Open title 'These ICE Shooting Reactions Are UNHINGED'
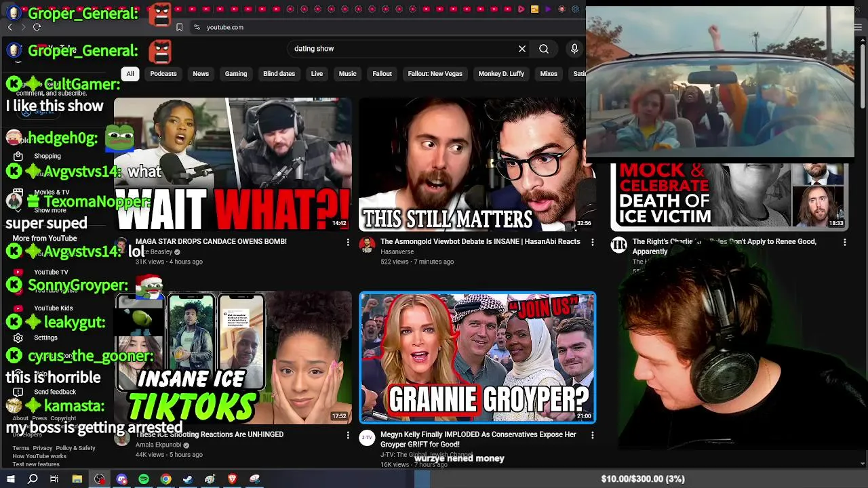This screenshot has height=488, width=868. point(210,434)
